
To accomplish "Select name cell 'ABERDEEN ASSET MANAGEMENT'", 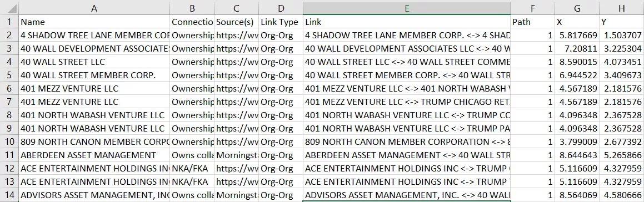I will pos(94,155).
